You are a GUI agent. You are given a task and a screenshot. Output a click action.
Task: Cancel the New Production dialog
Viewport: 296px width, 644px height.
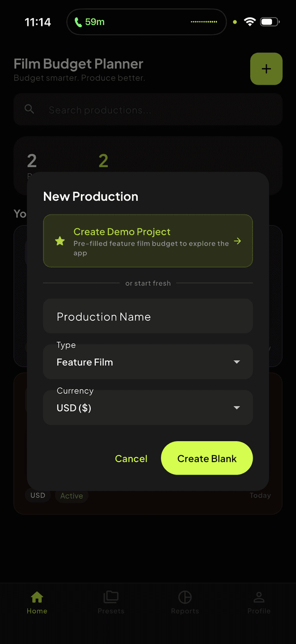pos(131,458)
